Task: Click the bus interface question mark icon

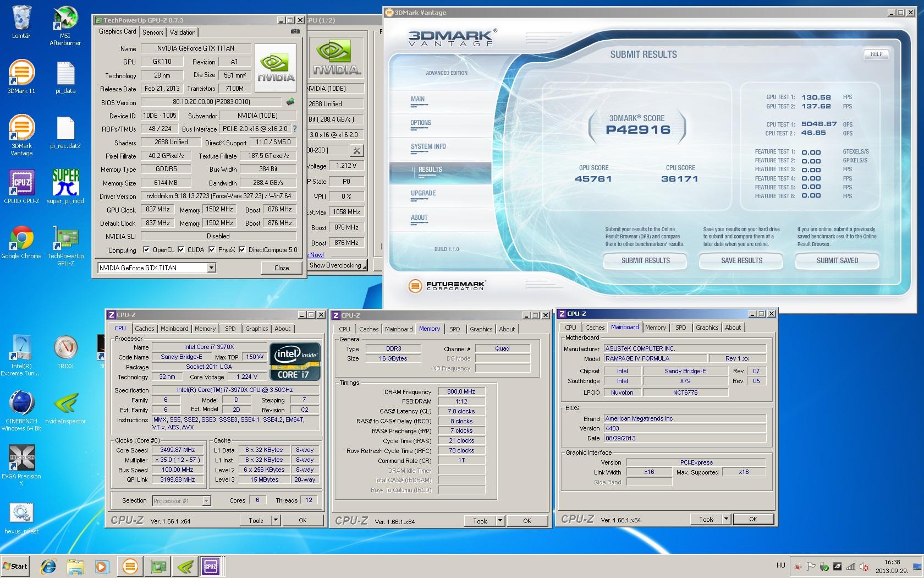Action: pyautogui.click(x=295, y=129)
